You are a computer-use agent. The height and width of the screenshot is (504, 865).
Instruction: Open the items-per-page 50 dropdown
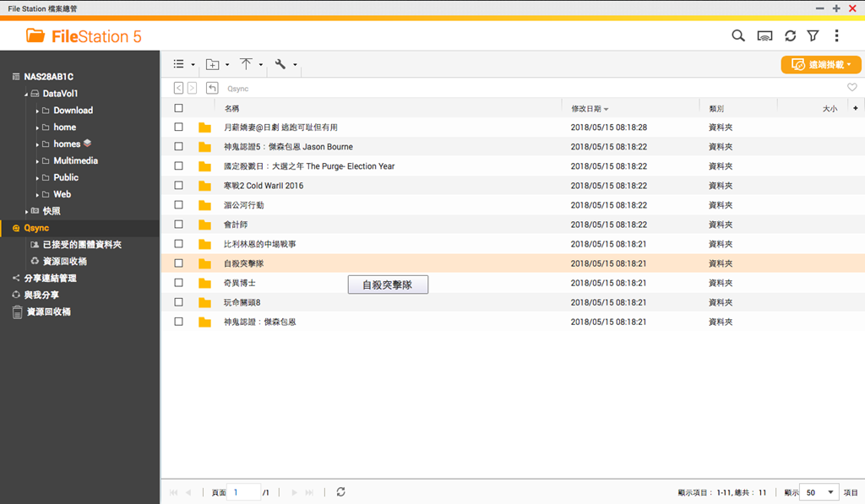point(819,492)
